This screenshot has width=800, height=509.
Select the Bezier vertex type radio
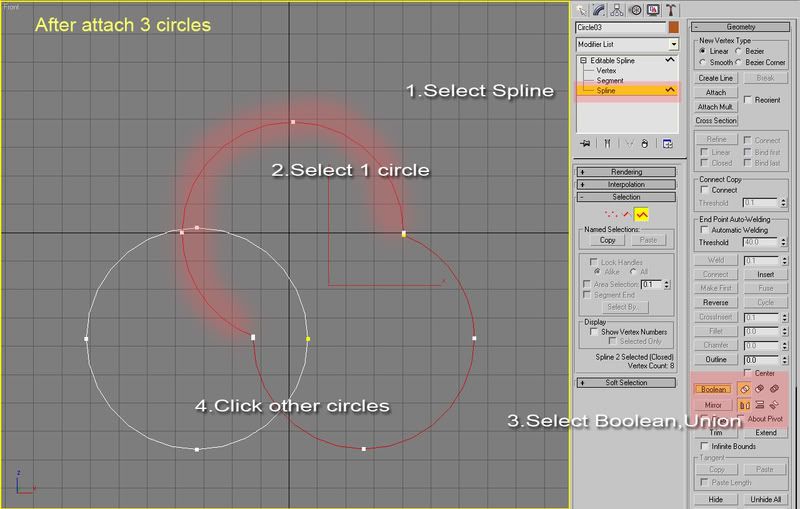coord(740,50)
